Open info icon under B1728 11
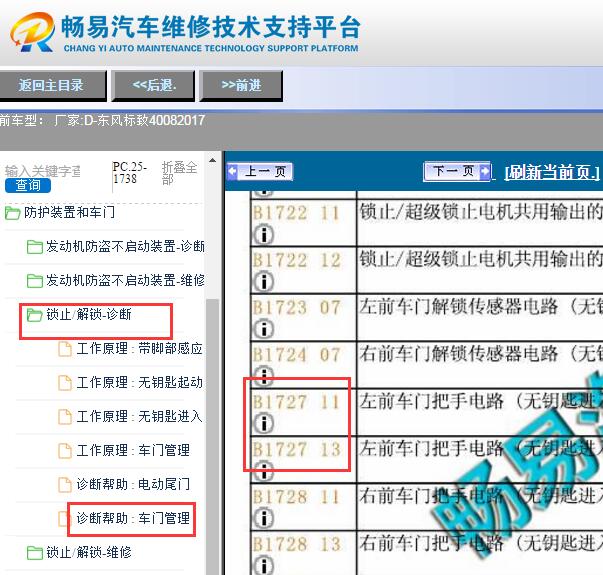 (263, 518)
